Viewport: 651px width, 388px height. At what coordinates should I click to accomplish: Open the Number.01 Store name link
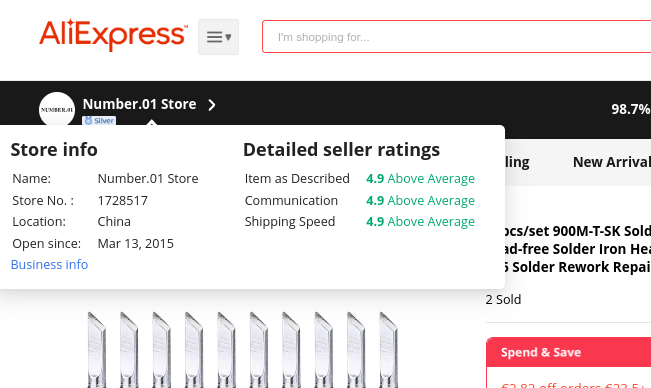pyautogui.click(x=140, y=104)
